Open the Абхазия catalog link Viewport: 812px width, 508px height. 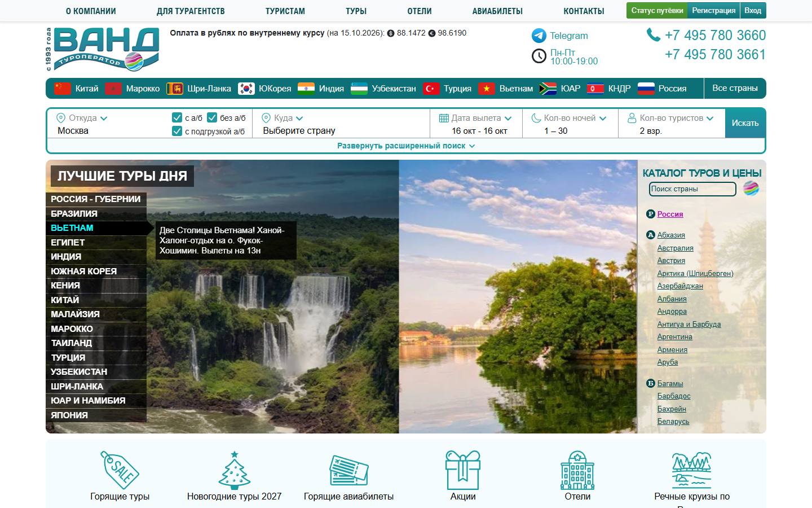pos(671,235)
